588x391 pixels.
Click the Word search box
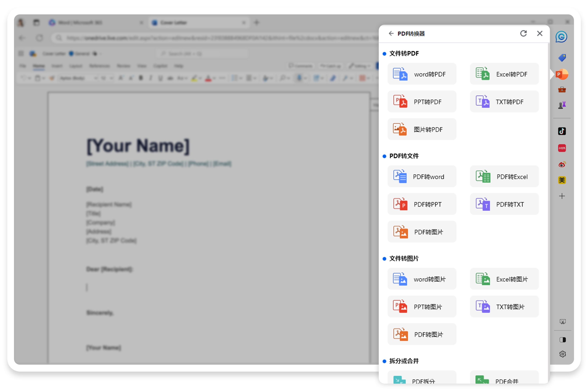202,54
